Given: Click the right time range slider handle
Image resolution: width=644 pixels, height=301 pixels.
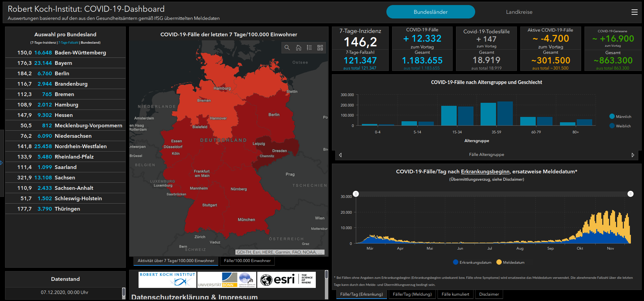Looking at the screenshot, I should pos(630,194).
